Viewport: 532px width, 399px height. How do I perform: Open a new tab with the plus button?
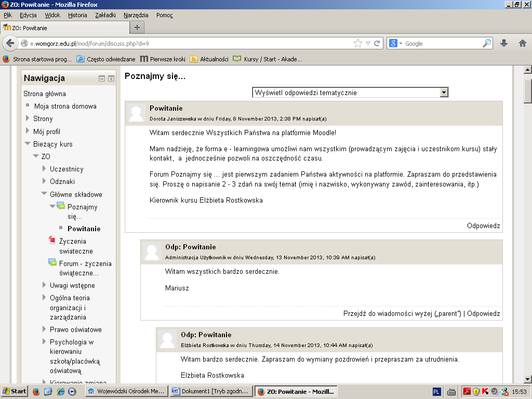(137, 28)
